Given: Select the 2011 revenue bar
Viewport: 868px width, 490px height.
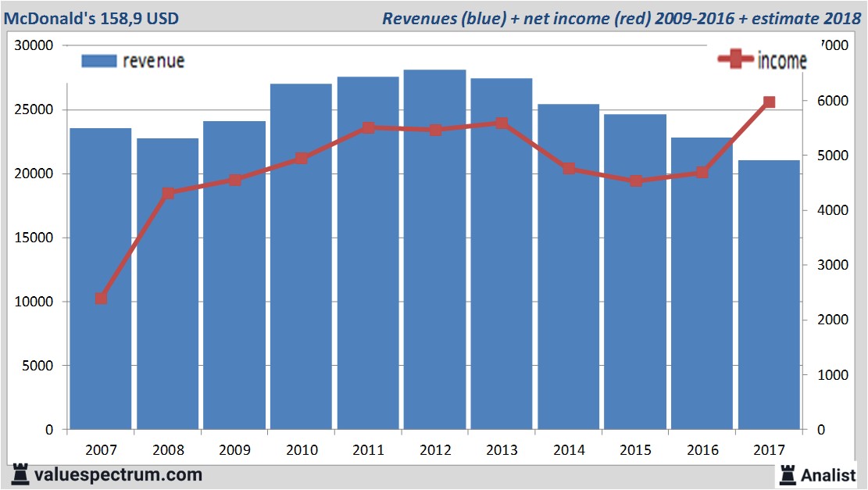Looking at the screenshot, I should [368, 253].
